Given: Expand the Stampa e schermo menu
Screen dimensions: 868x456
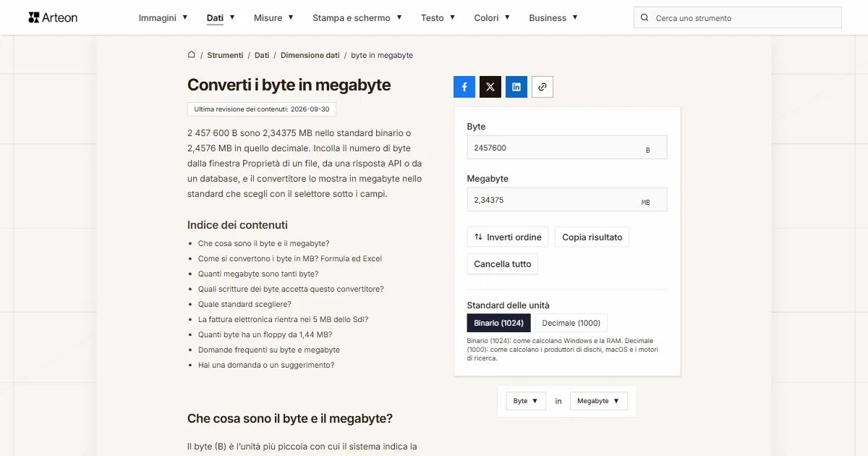Looking at the screenshot, I should [357, 17].
